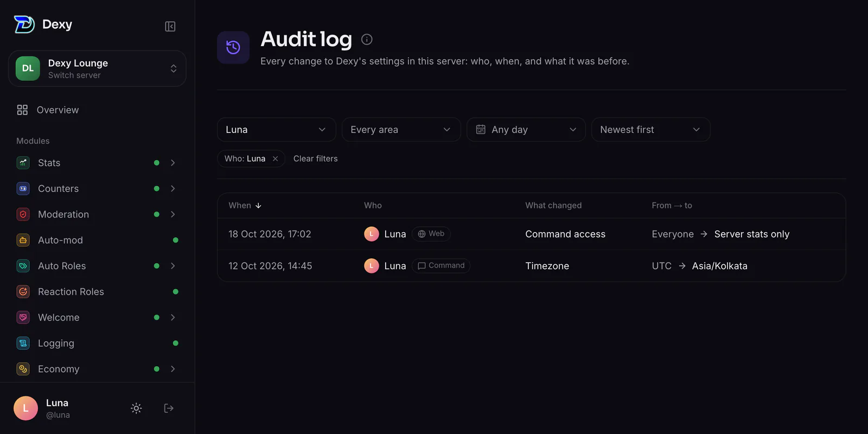Click the Everyone previous value

coord(673,234)
